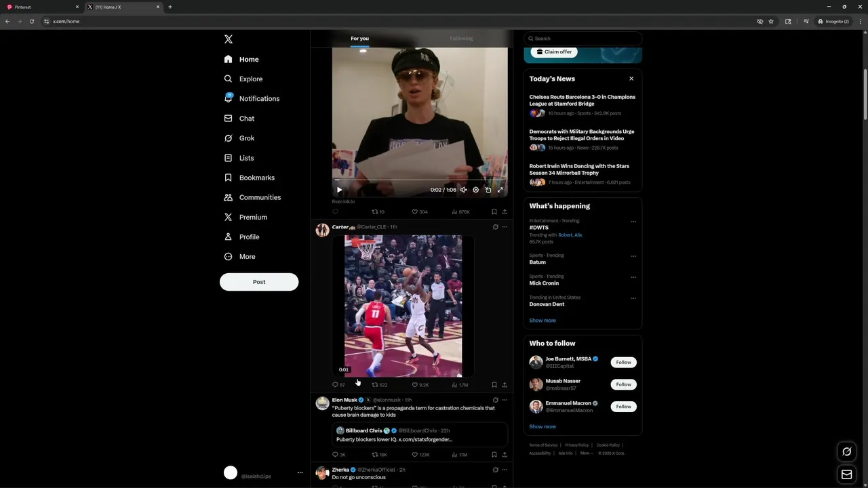Open more options on Carter's post
This screenshot has height=488, width=868.
tap(505, 227)
